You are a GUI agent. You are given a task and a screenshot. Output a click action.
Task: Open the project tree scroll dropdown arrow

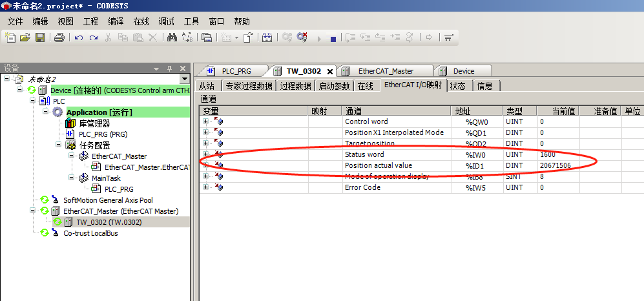click(185, 79)
